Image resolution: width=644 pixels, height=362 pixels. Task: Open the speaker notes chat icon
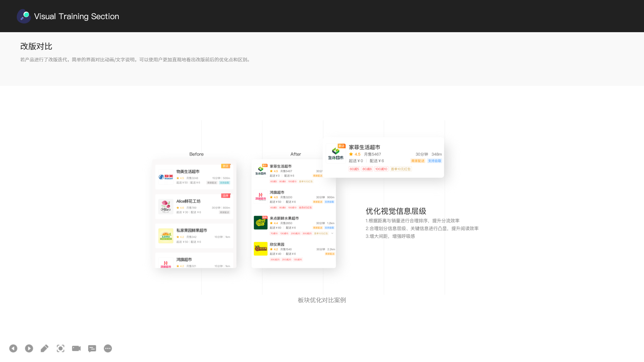click(92, 349)
